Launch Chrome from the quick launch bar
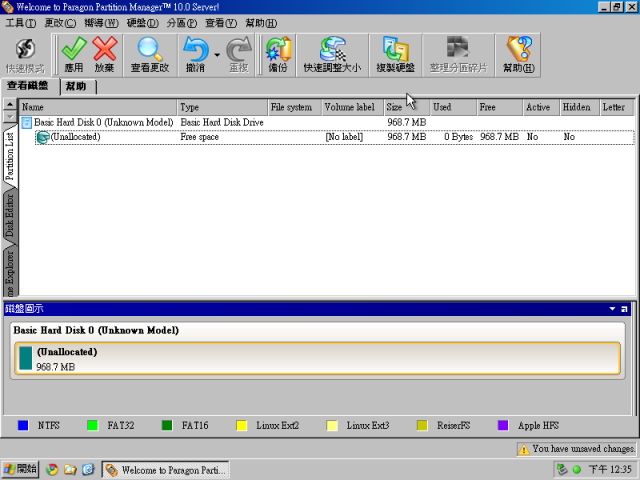 point(52,470)
